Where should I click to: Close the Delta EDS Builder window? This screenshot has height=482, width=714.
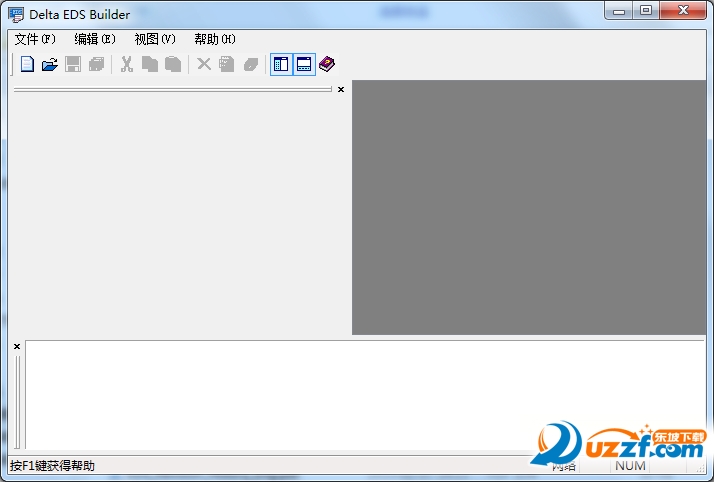pyautogui.click(x=683, y=11)
